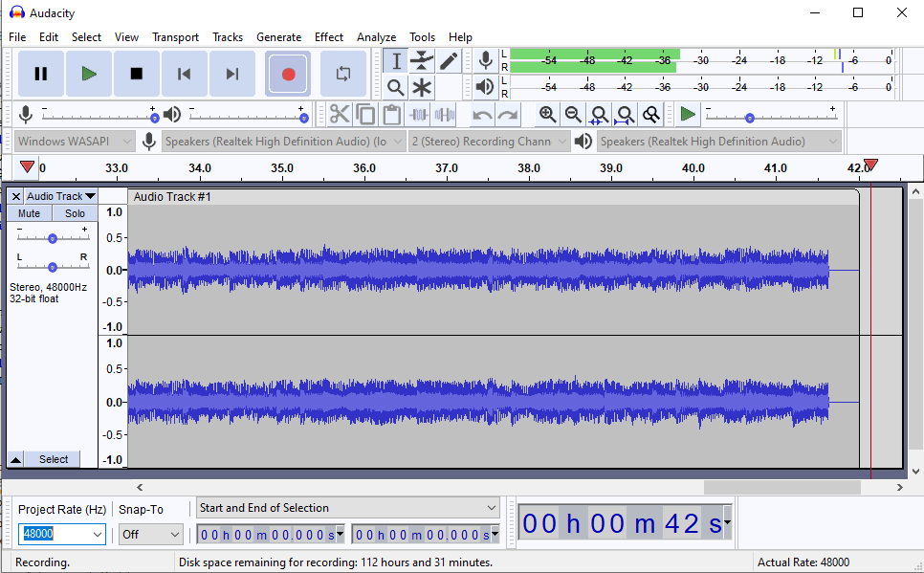Close Audio Track with X button
The width and height of the screenshot is (924, 573).
click(x=16, y=196)
